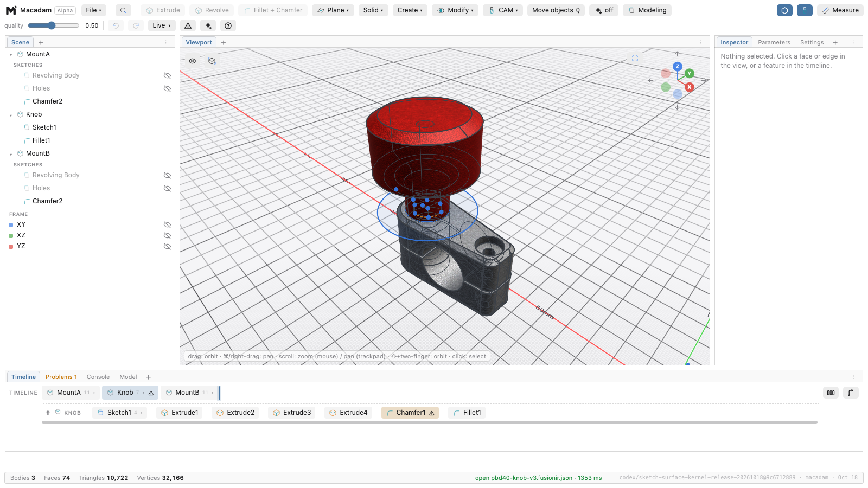Click the Measure button
868x488 pixels.
840,10
